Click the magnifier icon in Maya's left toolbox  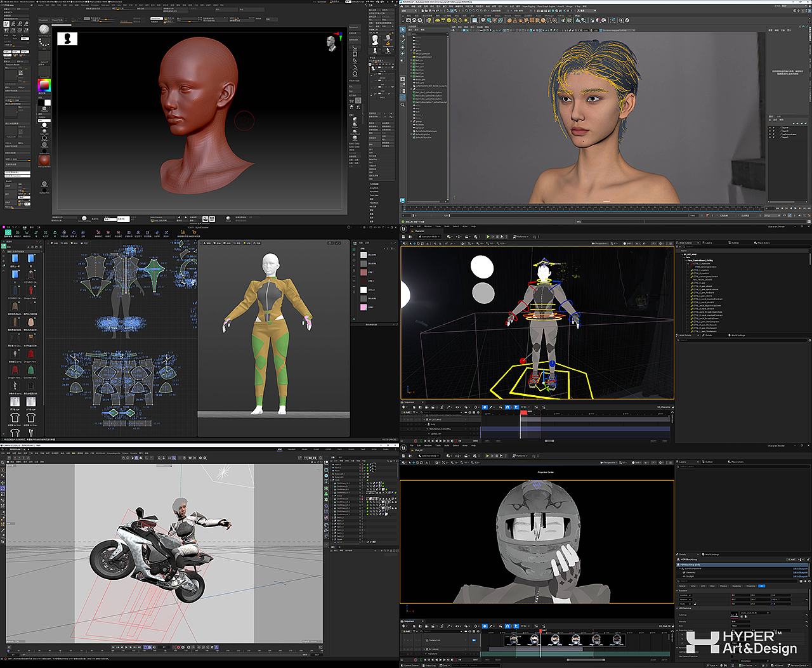(403, 105)
